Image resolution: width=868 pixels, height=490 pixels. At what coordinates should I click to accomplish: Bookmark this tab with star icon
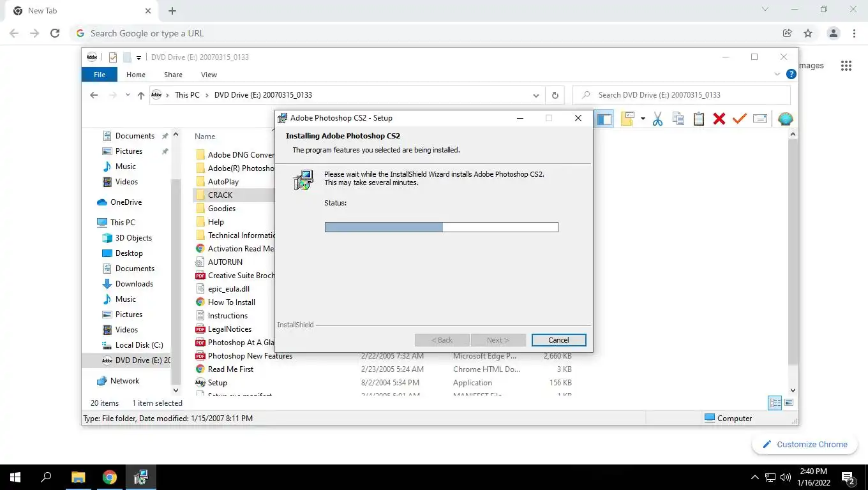(x=808, y=33)
